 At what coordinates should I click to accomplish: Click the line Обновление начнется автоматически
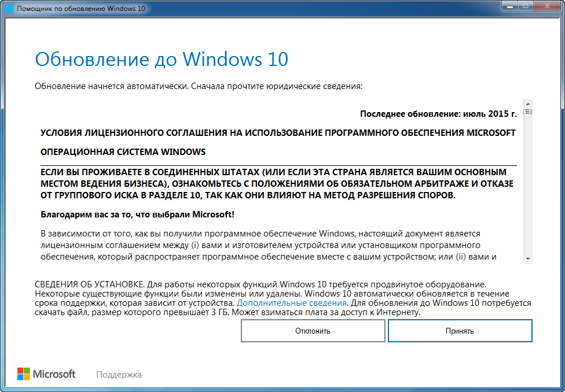click(x=199, y=86)
